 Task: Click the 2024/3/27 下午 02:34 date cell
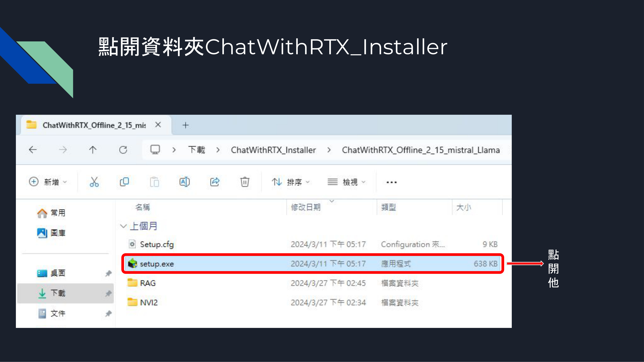click(328, 303)
